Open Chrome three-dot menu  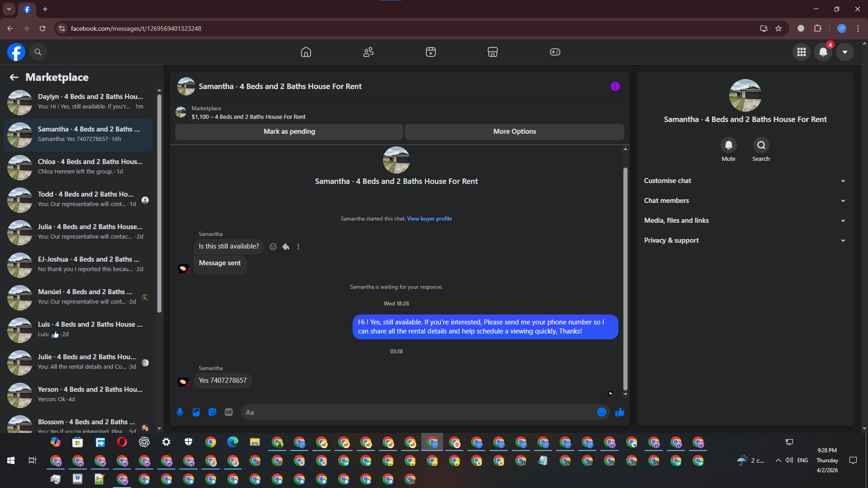coord(858,28)
